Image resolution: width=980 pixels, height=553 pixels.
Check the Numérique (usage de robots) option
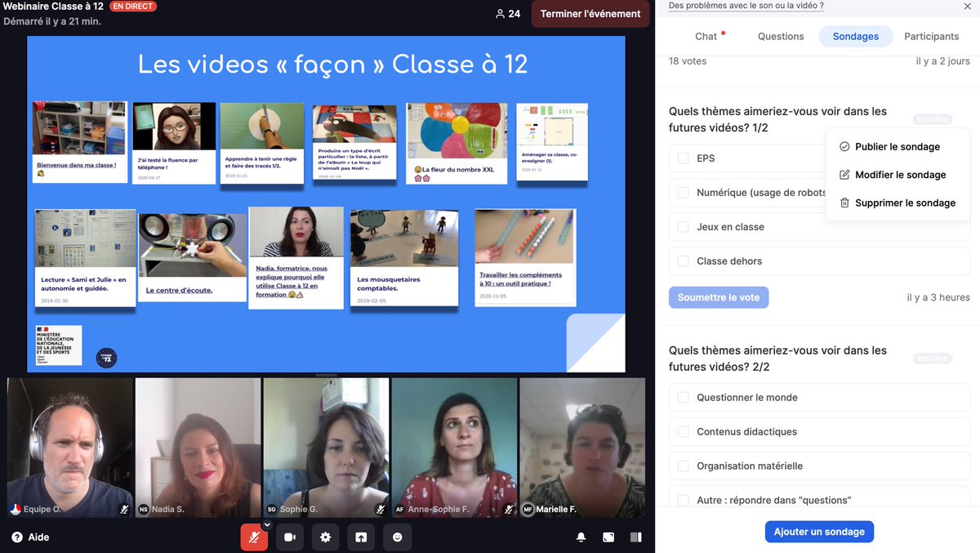pyautogui.click(x=683, y=193)
